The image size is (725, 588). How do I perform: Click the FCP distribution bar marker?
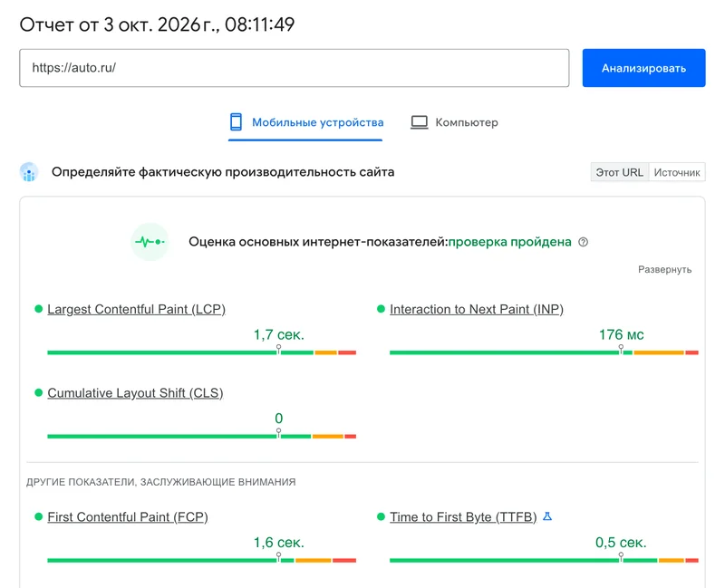278,557
